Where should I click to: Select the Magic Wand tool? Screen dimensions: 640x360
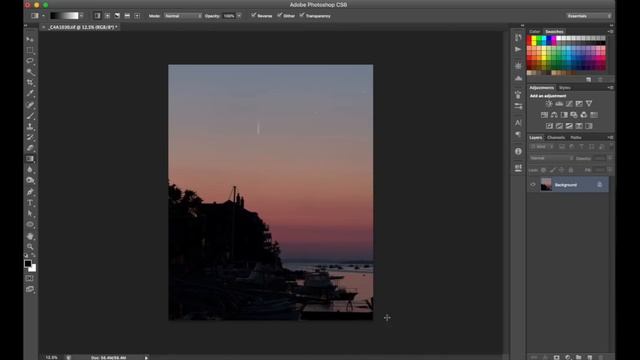point(30,72)
